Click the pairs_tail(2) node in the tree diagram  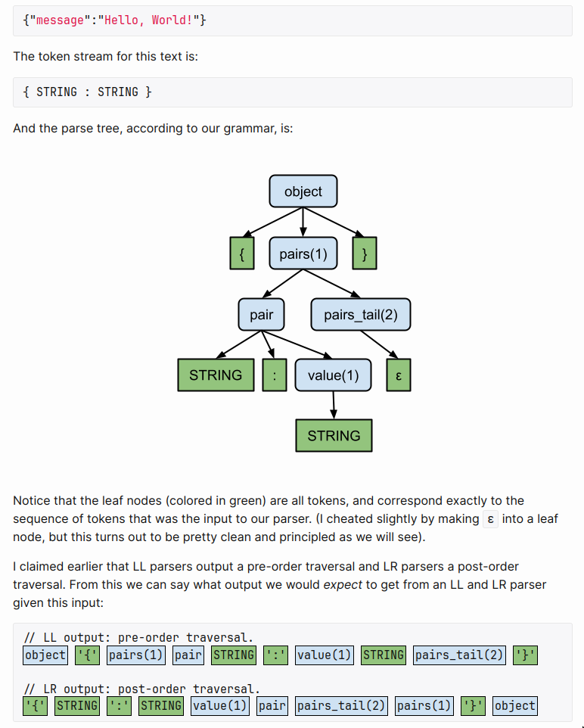click(360, 314)
